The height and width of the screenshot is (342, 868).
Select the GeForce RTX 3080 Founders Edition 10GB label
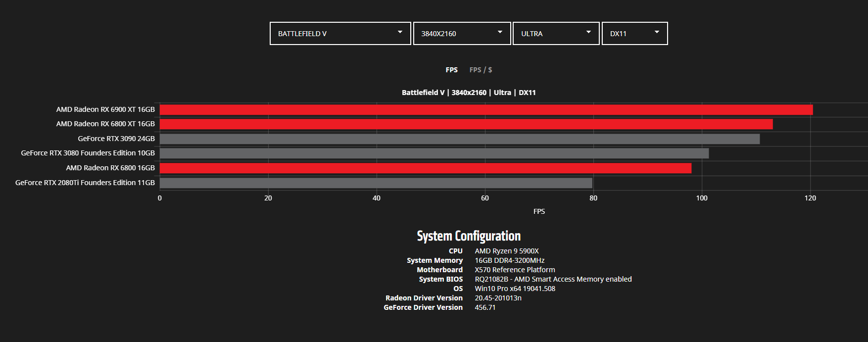(88, 153)
